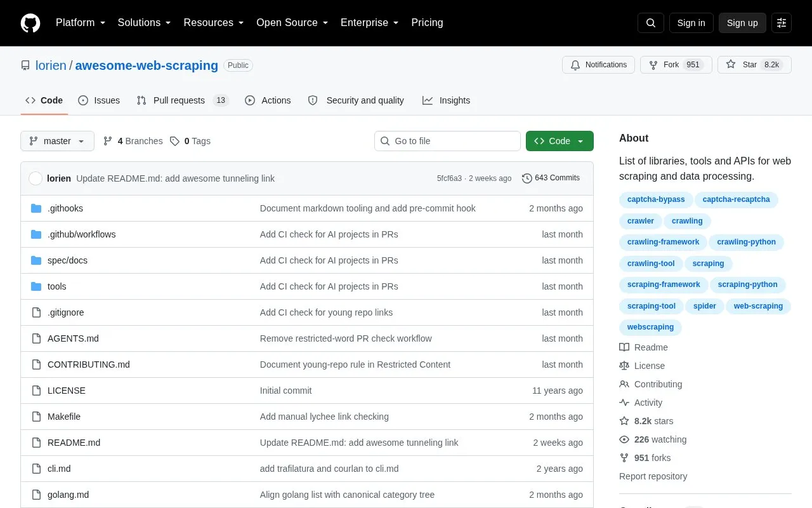Click the scale icon beside License
The image size is (812, 508).
tap(624, 366)
